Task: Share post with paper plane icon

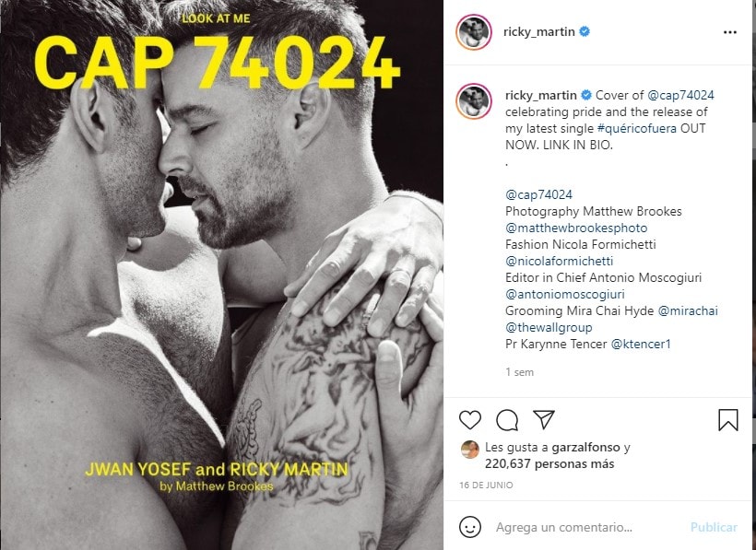Action: coord(544,419)
